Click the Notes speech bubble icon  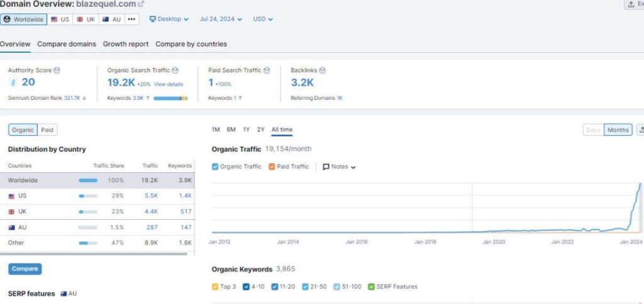tap(326, 166)
